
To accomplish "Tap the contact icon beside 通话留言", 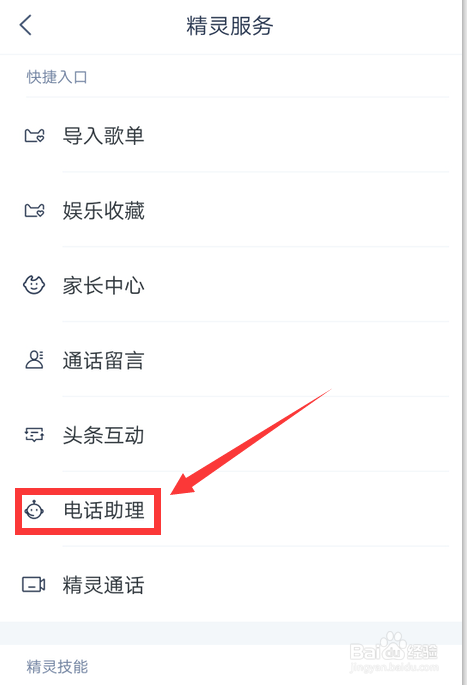I will coord(34,360).
